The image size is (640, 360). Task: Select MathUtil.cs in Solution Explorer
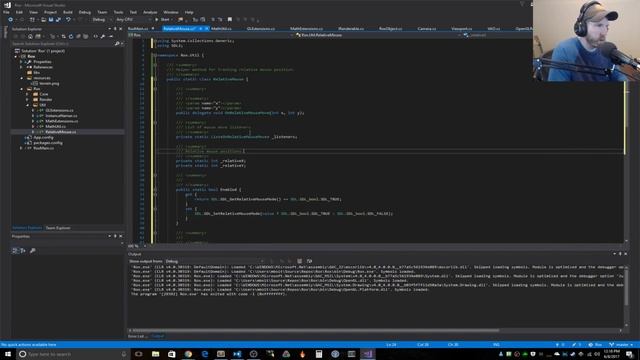(x=56, y=126)
